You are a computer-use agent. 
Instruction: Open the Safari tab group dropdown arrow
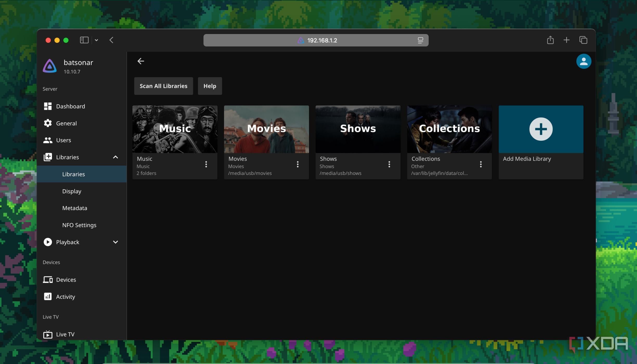96,40
